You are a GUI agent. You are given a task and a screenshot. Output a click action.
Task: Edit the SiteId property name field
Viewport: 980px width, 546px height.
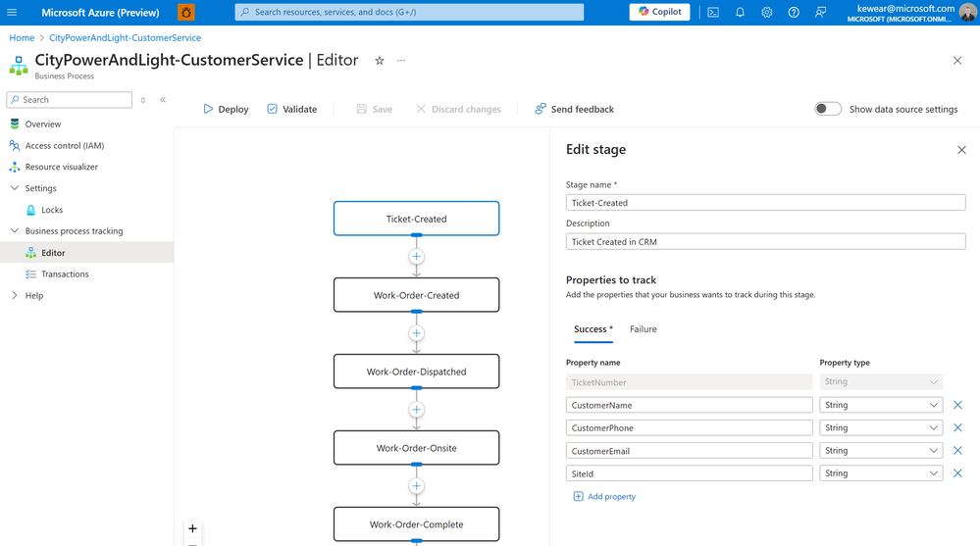click(x=690, y=473)
